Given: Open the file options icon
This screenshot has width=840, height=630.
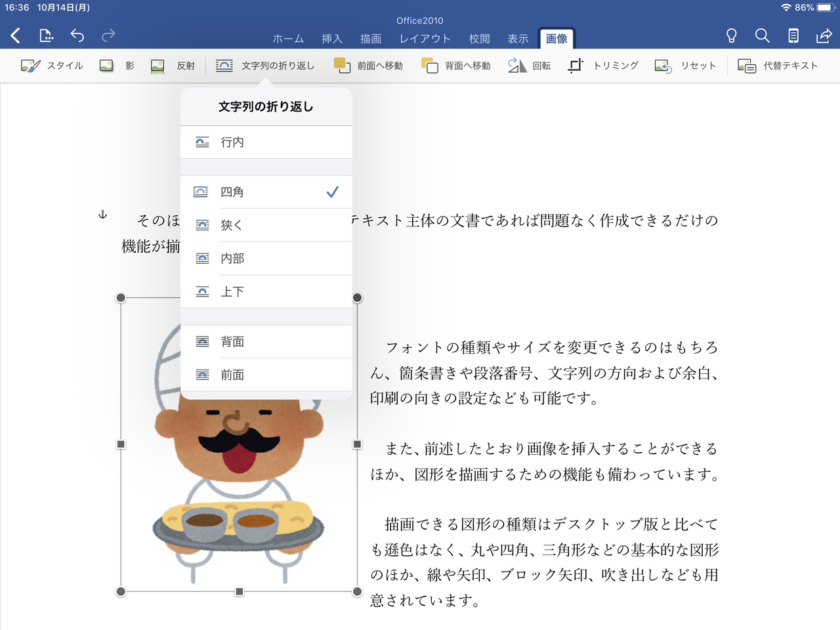Looking at the screenshot, I should tap(46, 35).
